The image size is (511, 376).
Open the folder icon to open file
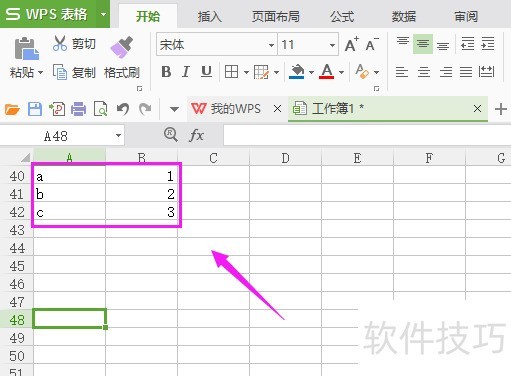[x=12, y=109]
